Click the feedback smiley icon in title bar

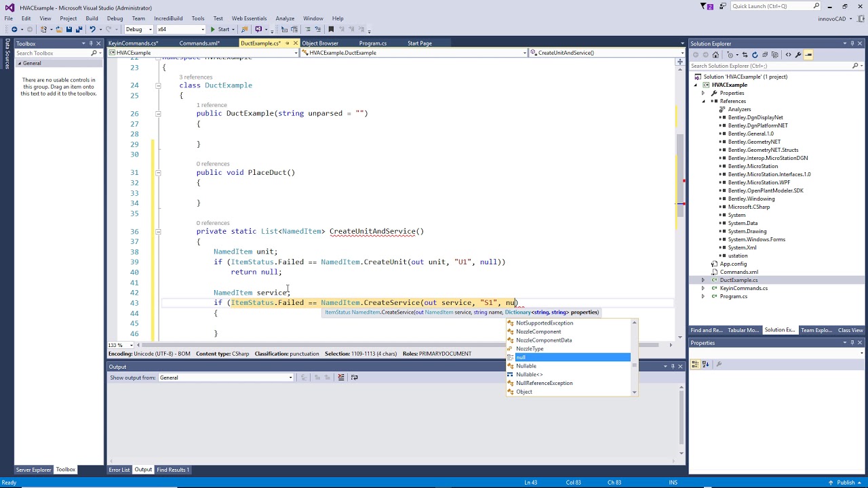(x=723, y=6)
